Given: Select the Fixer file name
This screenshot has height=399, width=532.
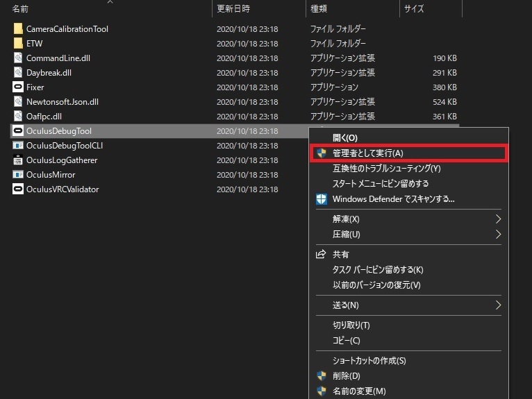Looking at the screenshot, I should [x=35, y=87].
